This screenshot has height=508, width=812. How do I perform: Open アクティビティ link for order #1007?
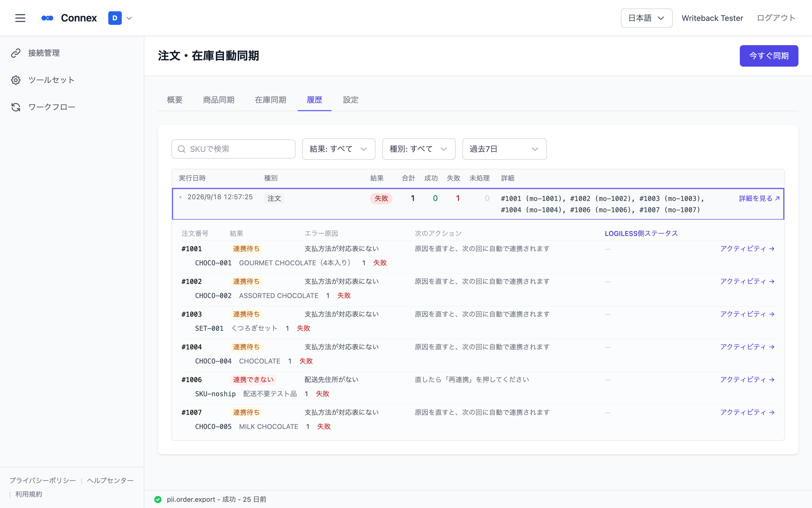[747, 412]
